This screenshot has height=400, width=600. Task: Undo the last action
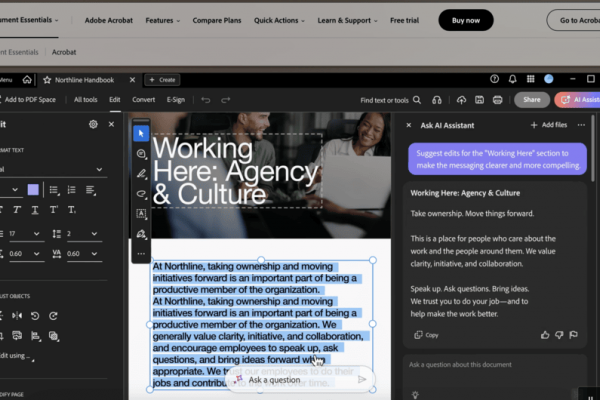tap(206, 100)
